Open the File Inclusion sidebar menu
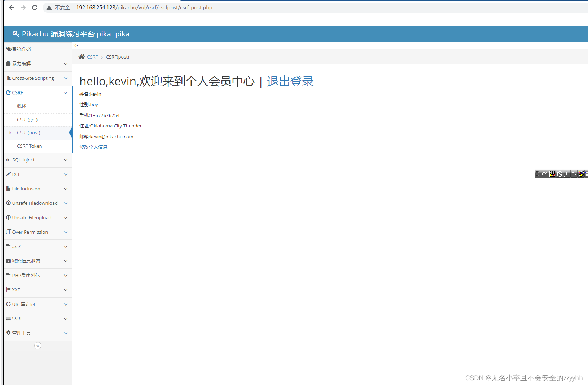This screenshot has height=385, width=588. [38, 189]
